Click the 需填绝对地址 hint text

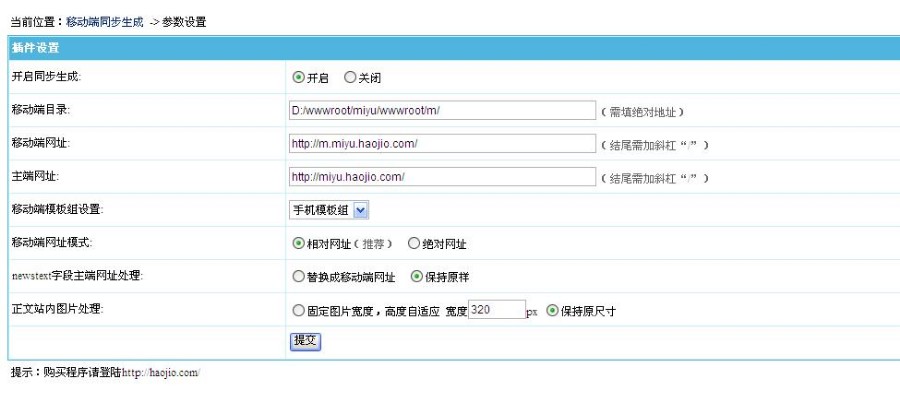click(642, 112)
